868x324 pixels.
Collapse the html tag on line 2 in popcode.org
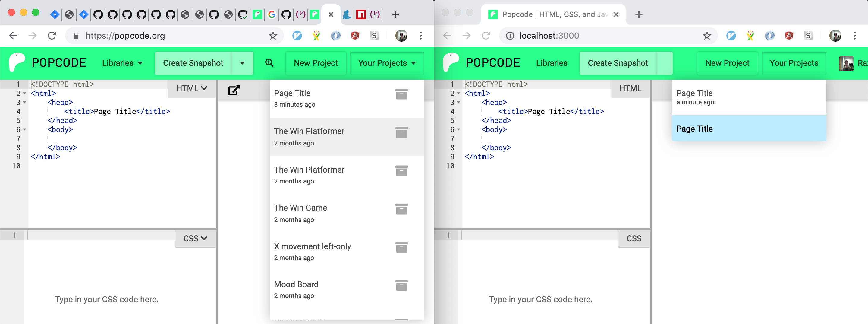[x=24, y=94]
